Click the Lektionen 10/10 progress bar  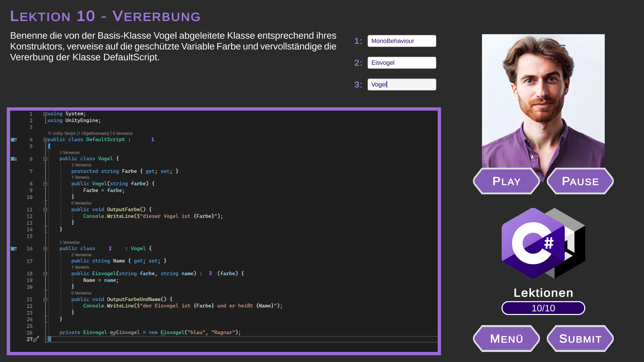(543, 308)
